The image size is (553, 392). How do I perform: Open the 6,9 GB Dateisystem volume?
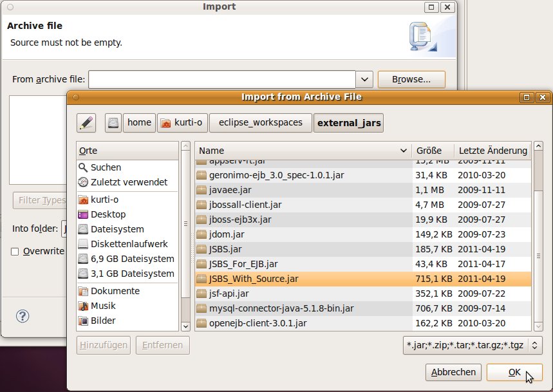pos(132,259)
